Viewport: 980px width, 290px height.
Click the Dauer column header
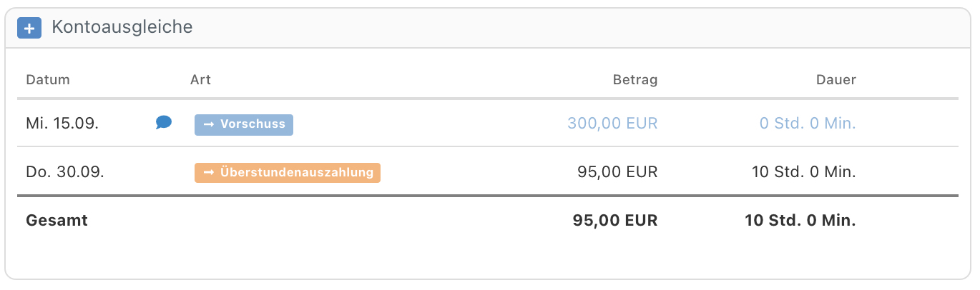[x=836, y=79]
